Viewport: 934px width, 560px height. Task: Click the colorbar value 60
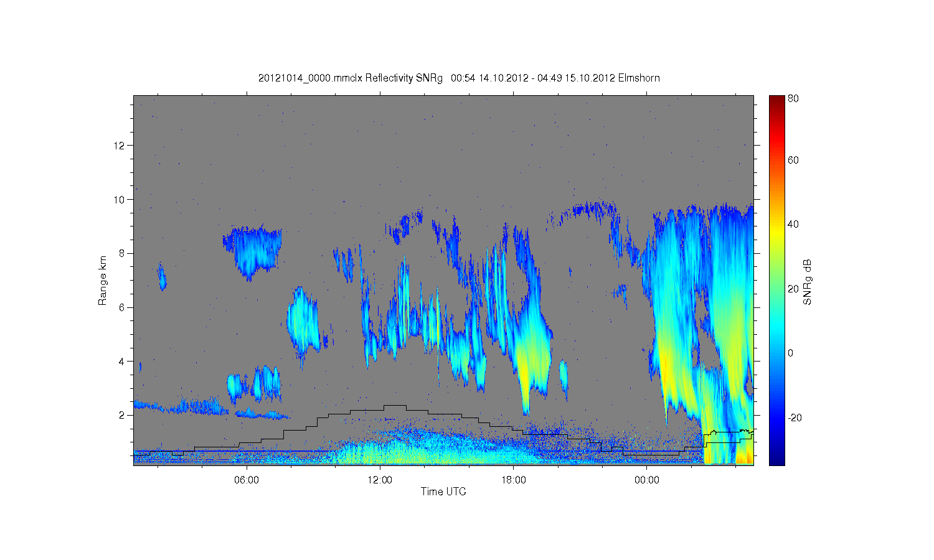793,160
